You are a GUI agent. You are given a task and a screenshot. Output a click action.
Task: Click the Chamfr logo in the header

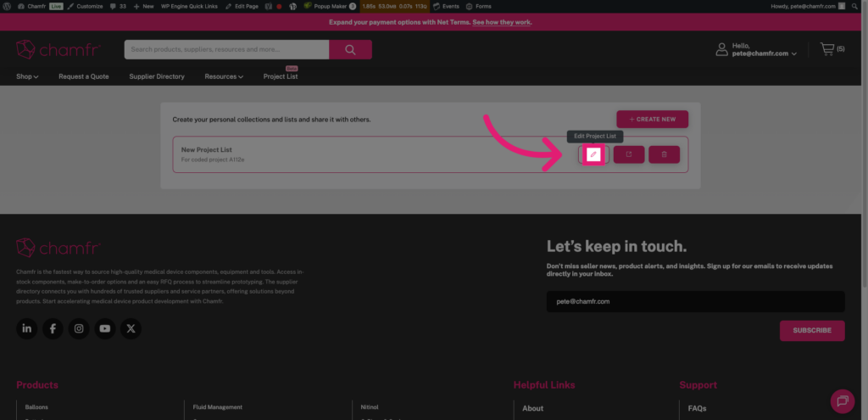(58, 49)
